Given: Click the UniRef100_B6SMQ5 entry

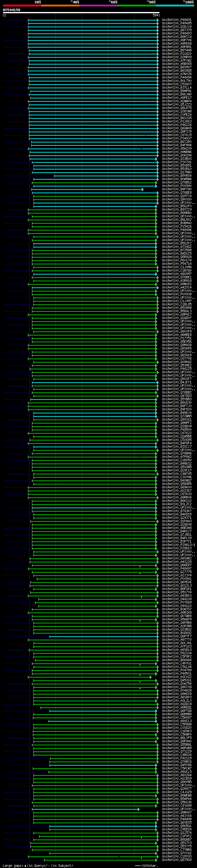Looking at the screenshot, I should [x=176, y=71].
